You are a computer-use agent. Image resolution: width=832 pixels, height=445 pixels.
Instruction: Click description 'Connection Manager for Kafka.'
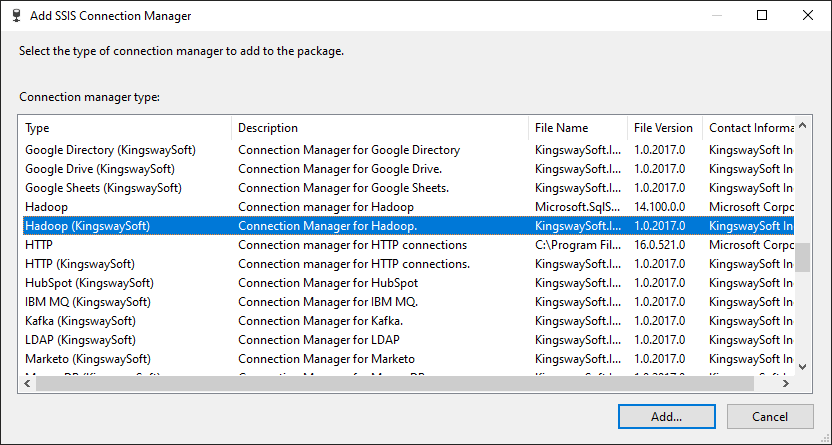320,321
